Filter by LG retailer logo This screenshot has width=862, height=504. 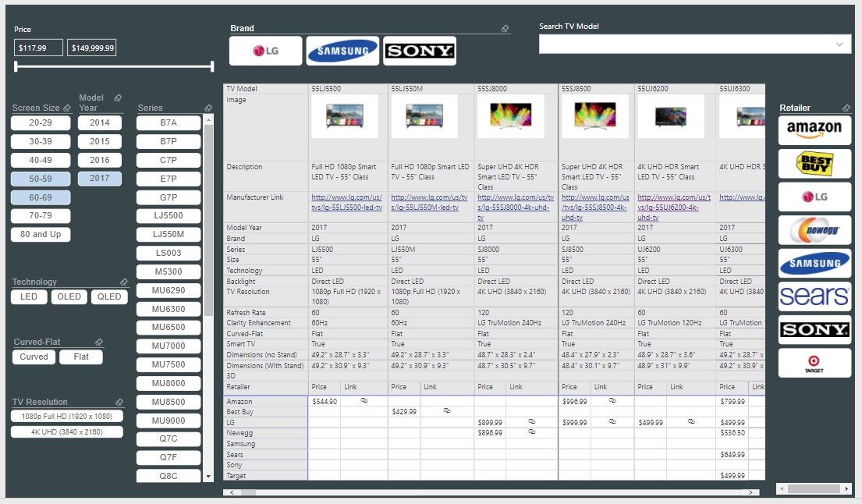click(814, 197)
